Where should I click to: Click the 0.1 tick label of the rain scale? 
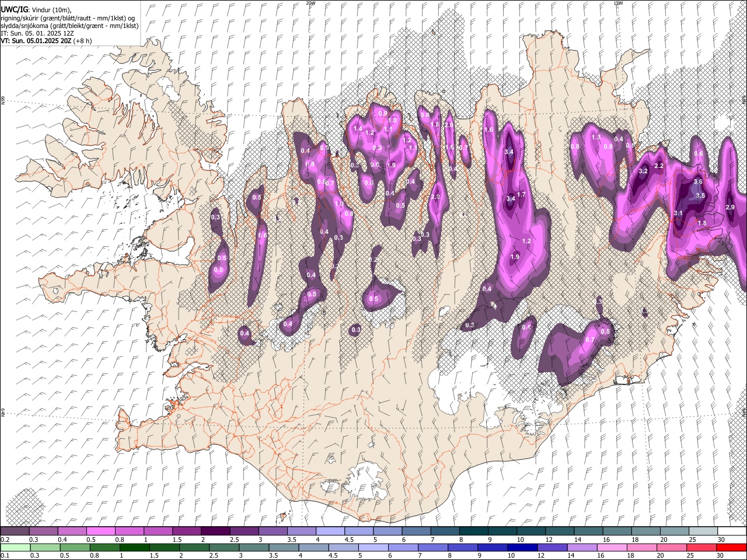pyautogui.click(x=4, y=556)
